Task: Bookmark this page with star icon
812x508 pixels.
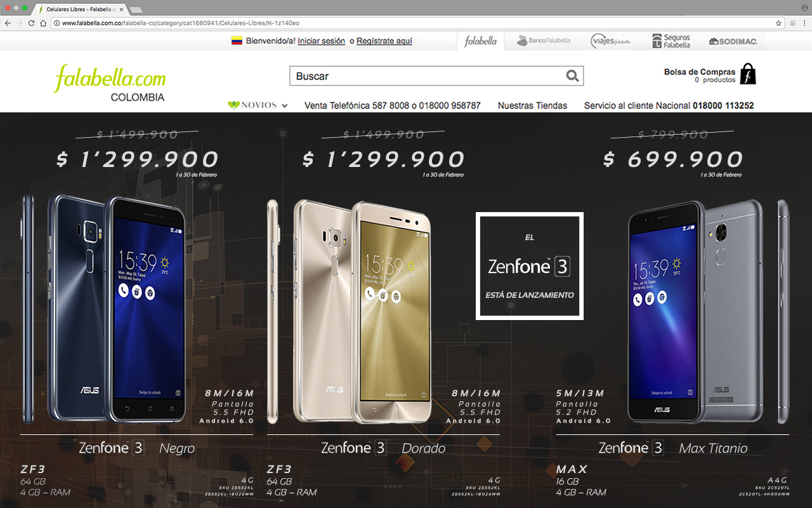Action: (x=778, y=23)
